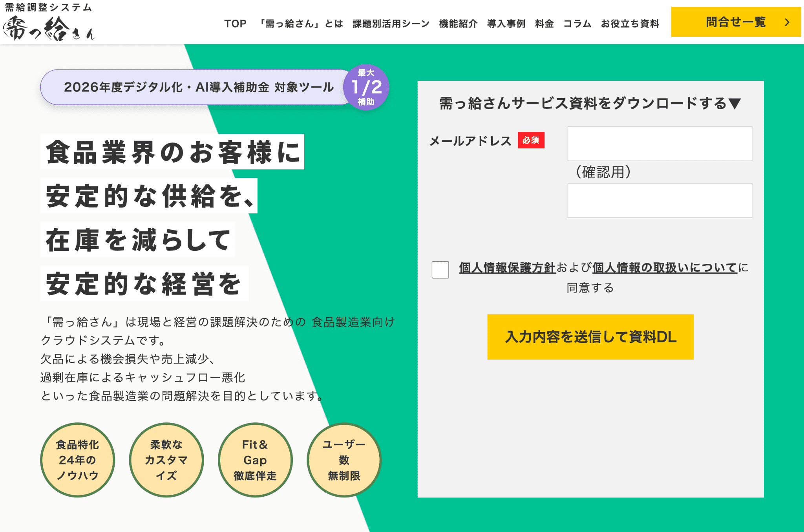Click the purple 最大1/2補助 badge

pos(366,87)
